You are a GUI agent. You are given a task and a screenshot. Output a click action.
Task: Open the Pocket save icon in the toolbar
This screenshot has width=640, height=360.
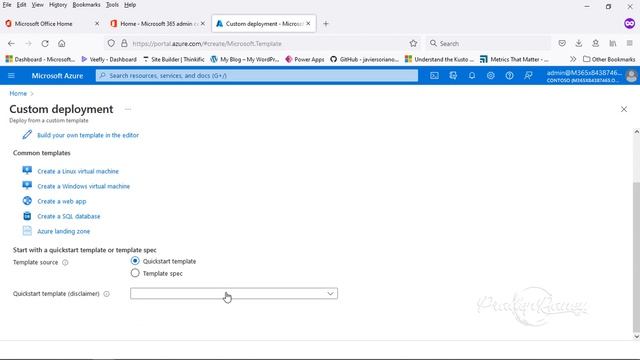pos(562,43)
